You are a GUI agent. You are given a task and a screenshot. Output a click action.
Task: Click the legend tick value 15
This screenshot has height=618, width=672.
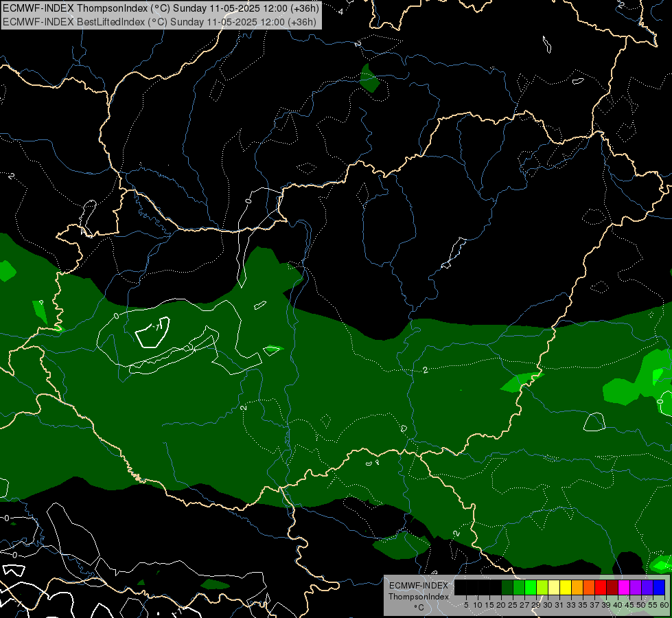tap(489, 605)
